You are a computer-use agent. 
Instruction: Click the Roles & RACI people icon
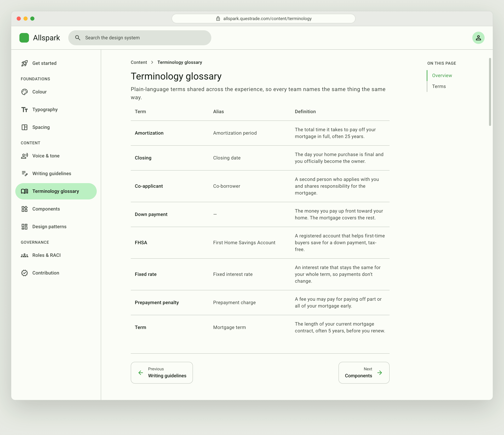[x=25, y=255]
